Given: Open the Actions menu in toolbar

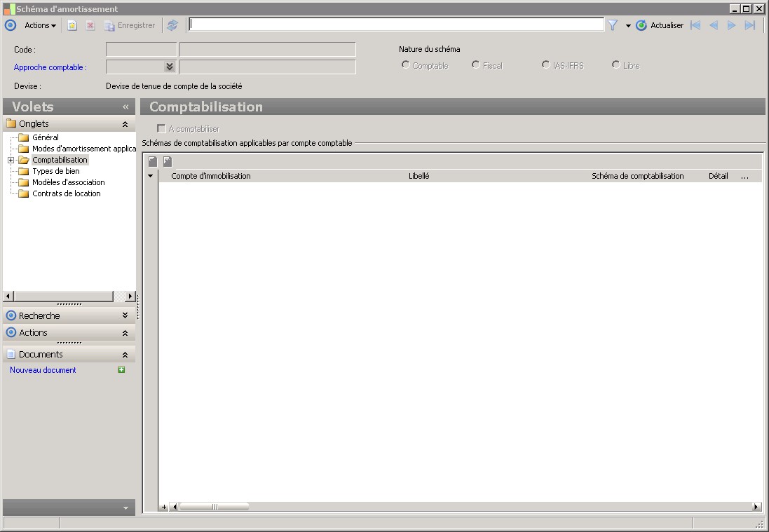Looking at the screenshot, I should click(40, 25).
